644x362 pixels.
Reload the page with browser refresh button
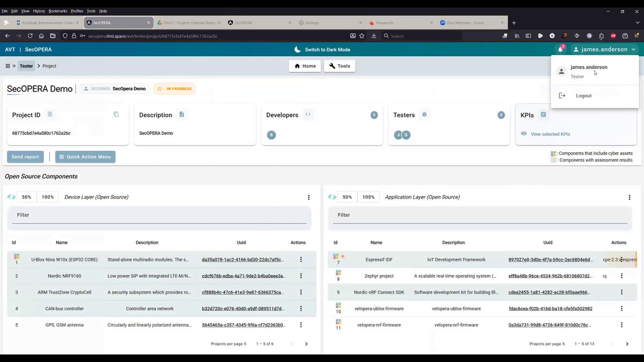(x=30, y=36)
